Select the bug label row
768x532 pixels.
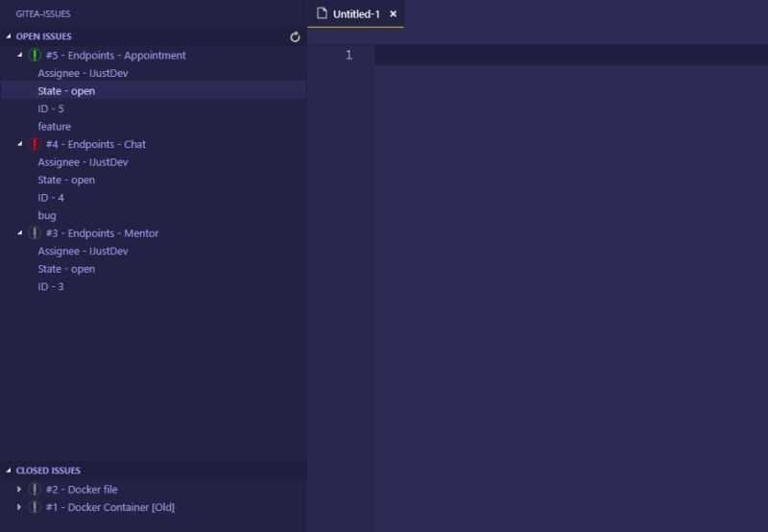pyautogui.click(x=47, y=215)
